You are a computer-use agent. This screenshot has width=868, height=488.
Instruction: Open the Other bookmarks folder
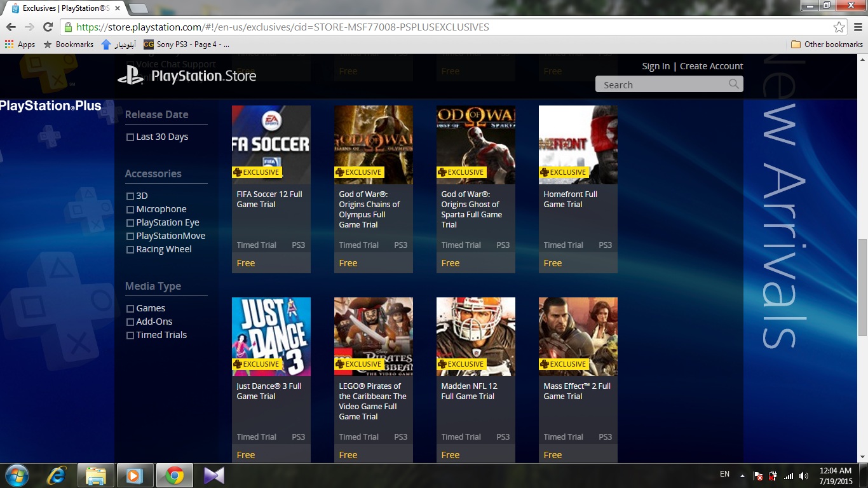click(x=827, y=44)
